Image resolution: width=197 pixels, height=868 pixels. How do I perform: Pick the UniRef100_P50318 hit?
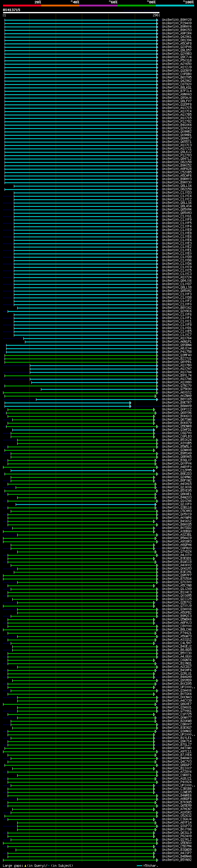coord(177,60)
